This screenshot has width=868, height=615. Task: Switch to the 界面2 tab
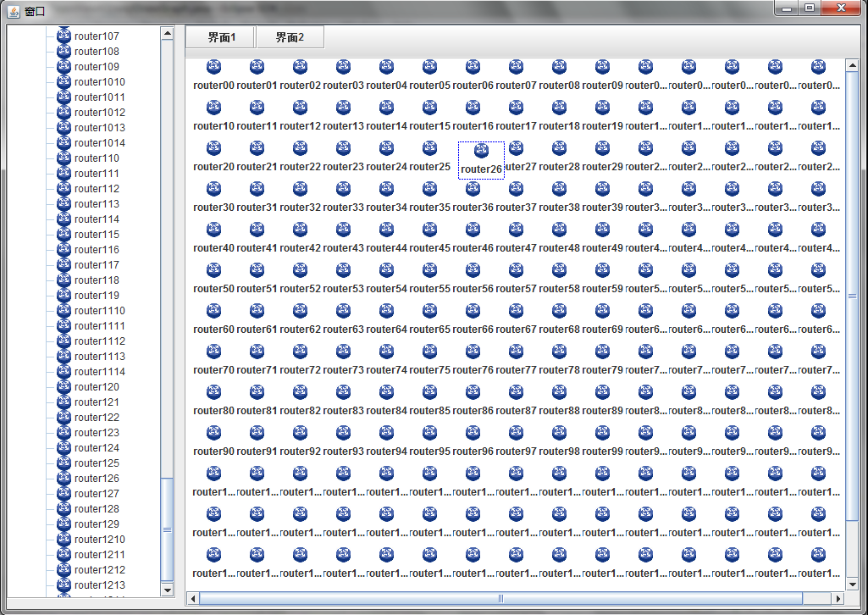tap(290, 37)
